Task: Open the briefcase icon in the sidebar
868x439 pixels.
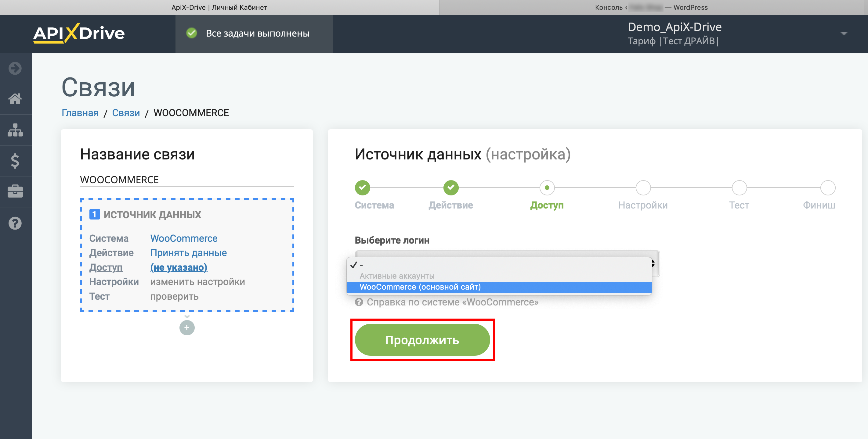Action: 15,191
